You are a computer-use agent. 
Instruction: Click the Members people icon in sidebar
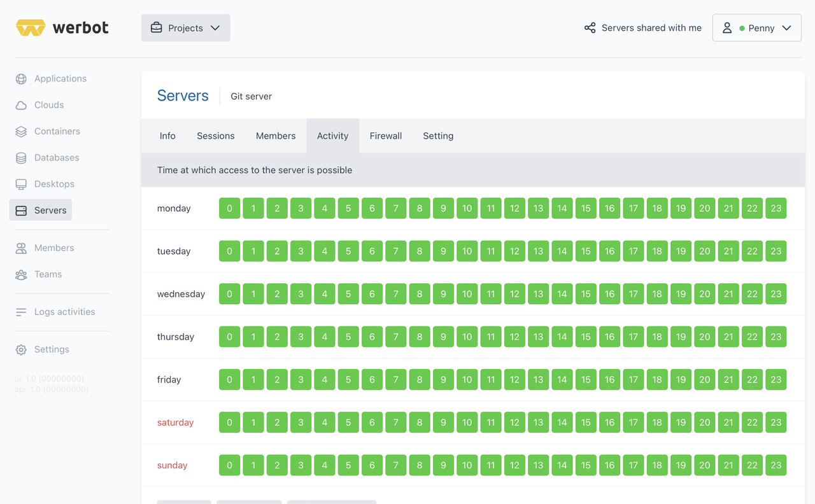[21, 248]
